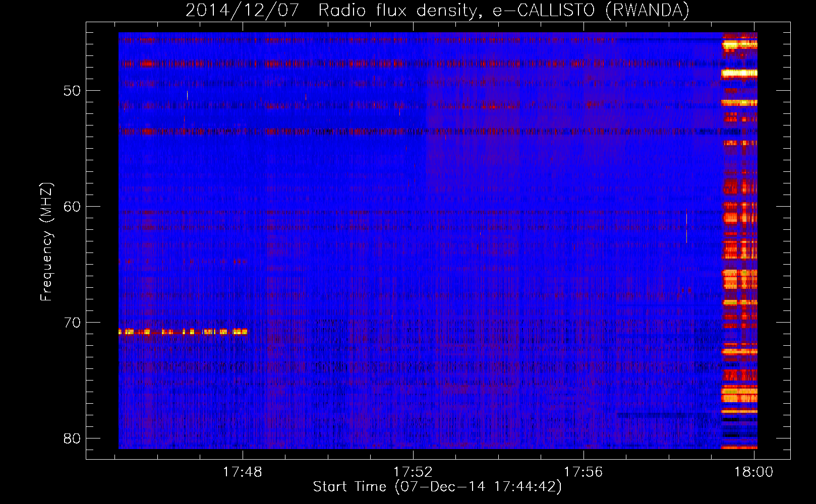Click the 50 MHz frequency tick label
The image size is (816, 504).
click(72, 91)
